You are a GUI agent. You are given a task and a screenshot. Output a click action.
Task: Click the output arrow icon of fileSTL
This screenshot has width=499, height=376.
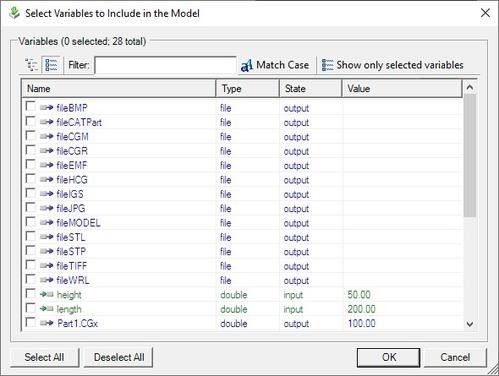pyautogui.click(x=46, y=237)
